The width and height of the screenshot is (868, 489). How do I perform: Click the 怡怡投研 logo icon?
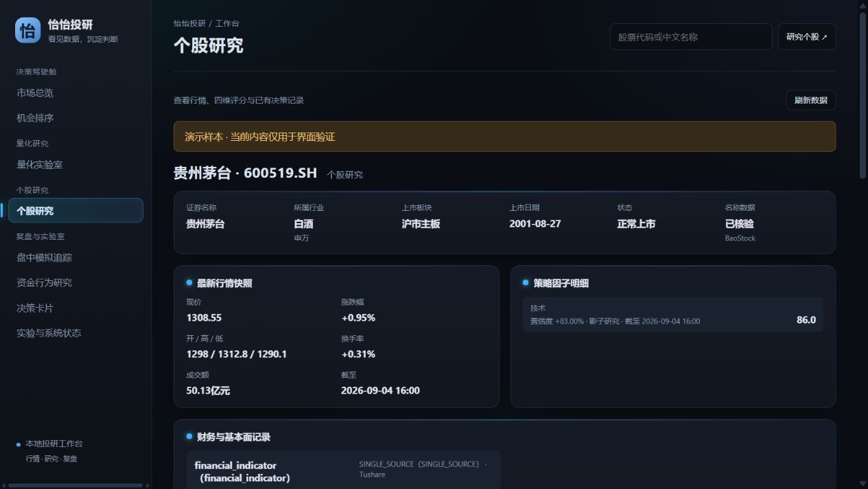[x=27, y=30]
